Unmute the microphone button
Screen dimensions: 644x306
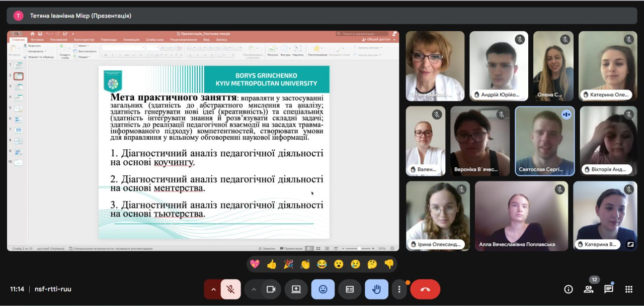point(230,289)
